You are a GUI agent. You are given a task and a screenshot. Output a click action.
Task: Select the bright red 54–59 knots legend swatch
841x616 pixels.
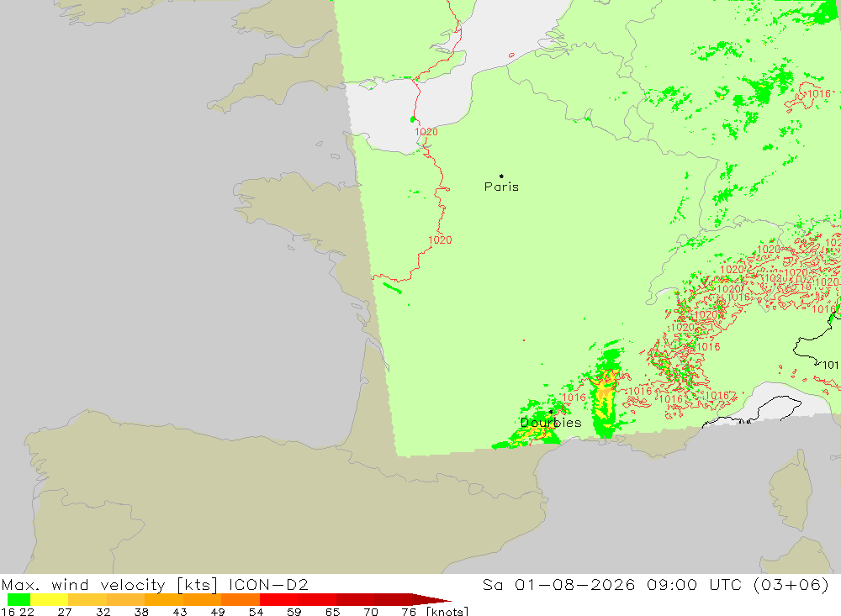[279, 599]
